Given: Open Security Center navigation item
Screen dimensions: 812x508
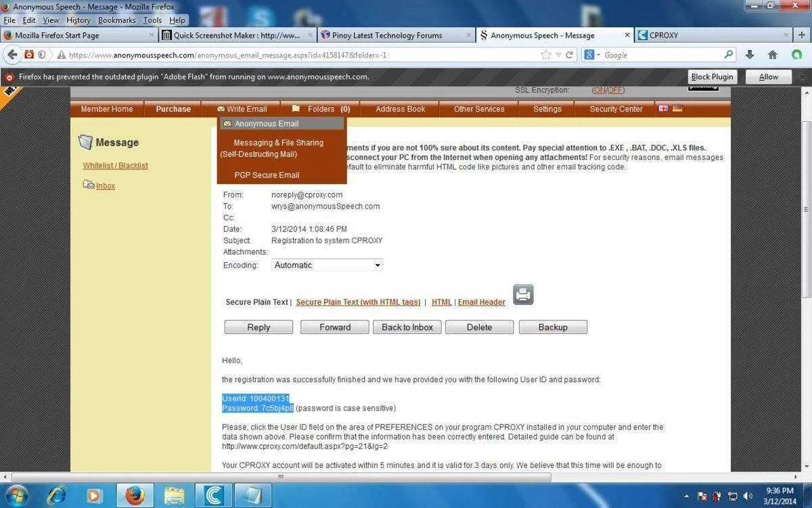Looking at the screenshot, I should tap(616, 109).
